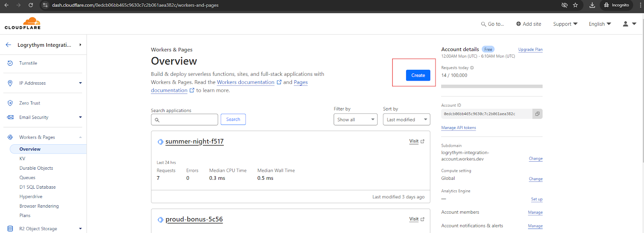
Task: Open the Support dropdown menu
Action: pos(565,24)
